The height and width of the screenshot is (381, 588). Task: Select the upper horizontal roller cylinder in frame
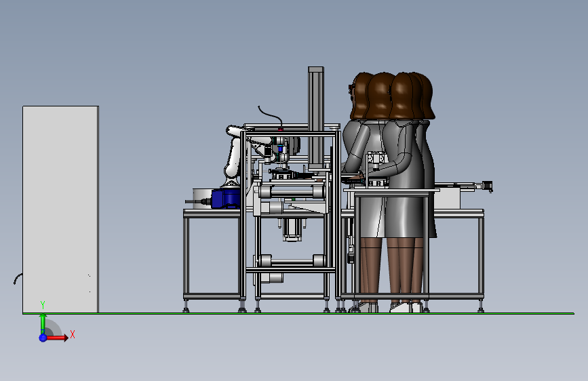tap(292, 192)
